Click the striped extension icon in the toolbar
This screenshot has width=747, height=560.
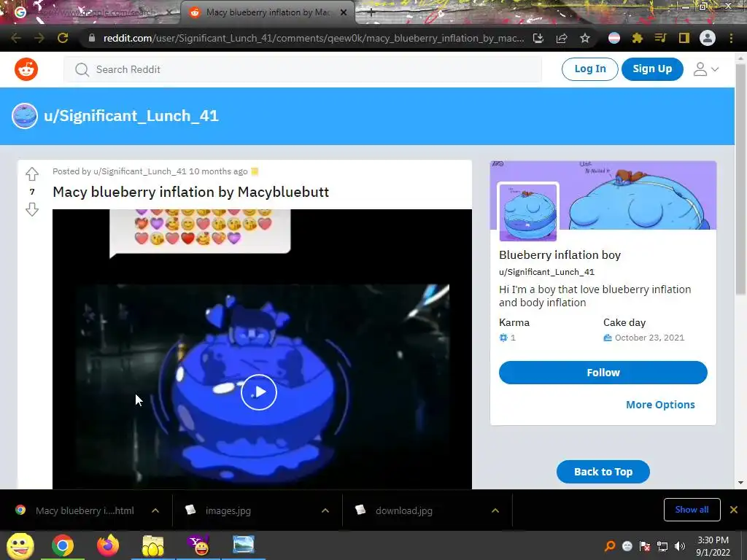pos(614,38)
